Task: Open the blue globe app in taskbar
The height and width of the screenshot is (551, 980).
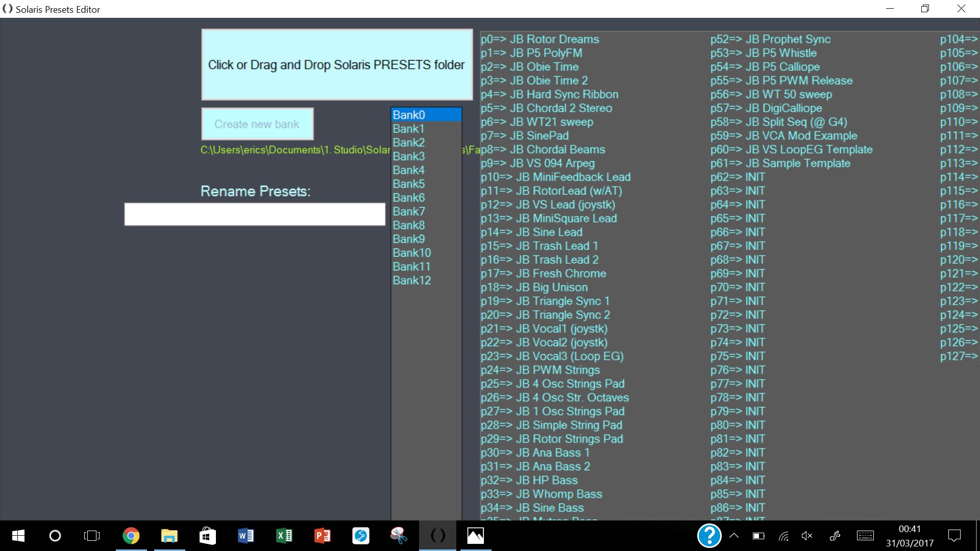Action: coord(361,536)
